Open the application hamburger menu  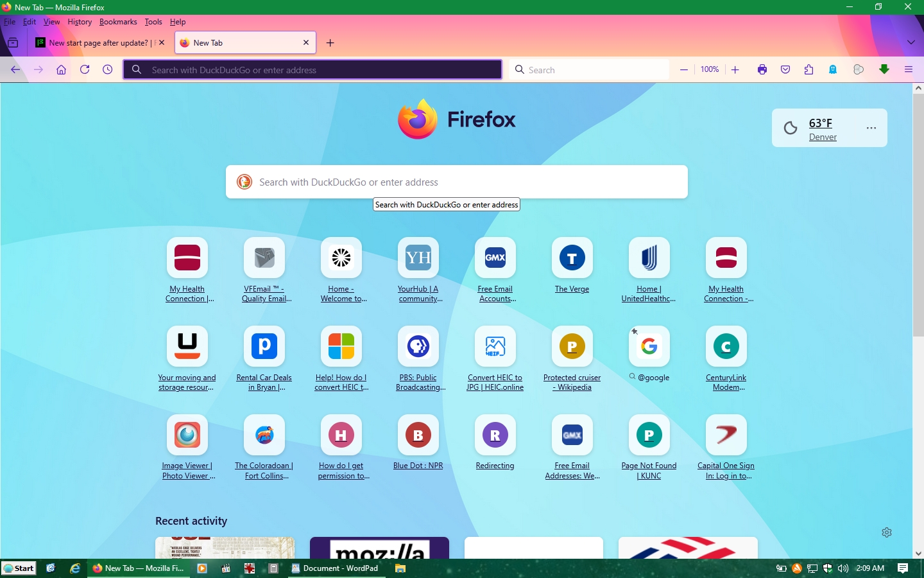coord(908,69)
